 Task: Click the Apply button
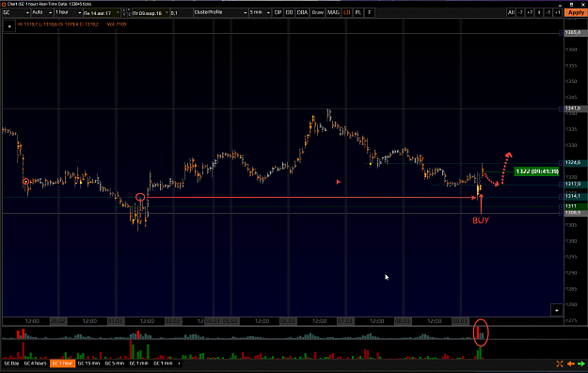pos(576,12)
